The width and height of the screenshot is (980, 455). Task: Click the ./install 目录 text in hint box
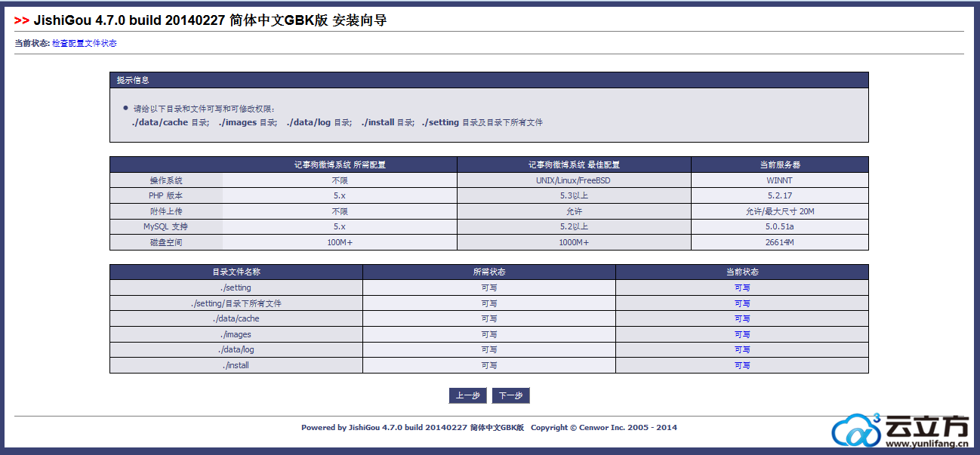click(x=387, y=122)
